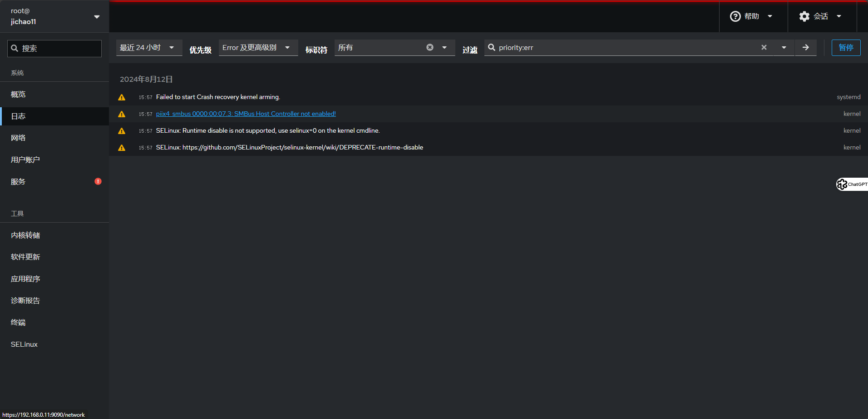The image size is (868, 419).
Task: Clear the priority:err filter text
Action: pyautogui.click(x=764, y=47)
